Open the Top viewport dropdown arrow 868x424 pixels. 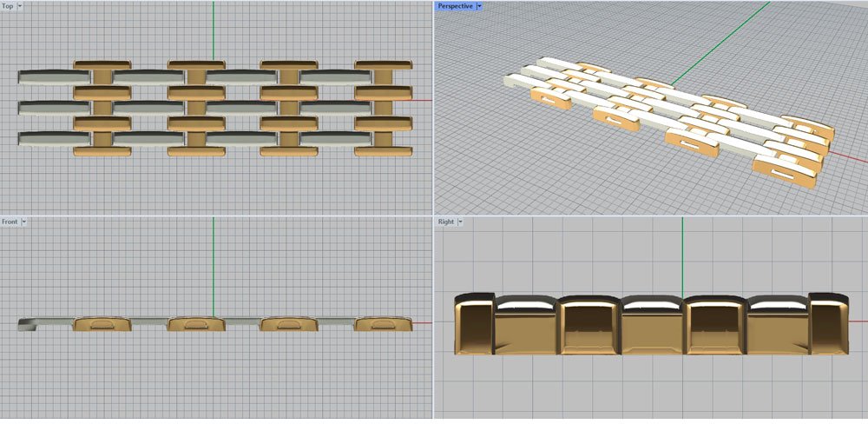point(21,6)
